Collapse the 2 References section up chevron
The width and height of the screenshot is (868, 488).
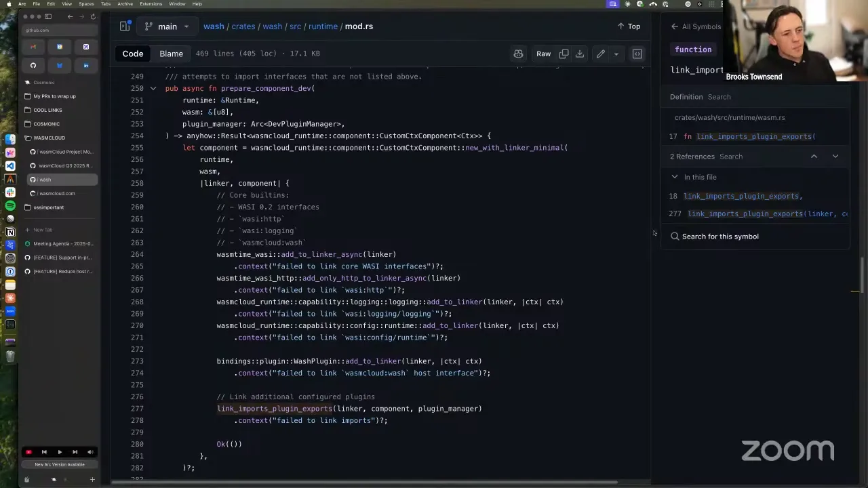tap(814, 157)
